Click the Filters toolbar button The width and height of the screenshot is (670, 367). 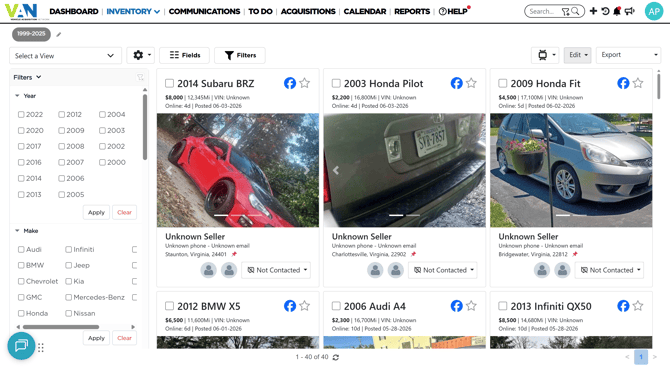tap(240, 55)
